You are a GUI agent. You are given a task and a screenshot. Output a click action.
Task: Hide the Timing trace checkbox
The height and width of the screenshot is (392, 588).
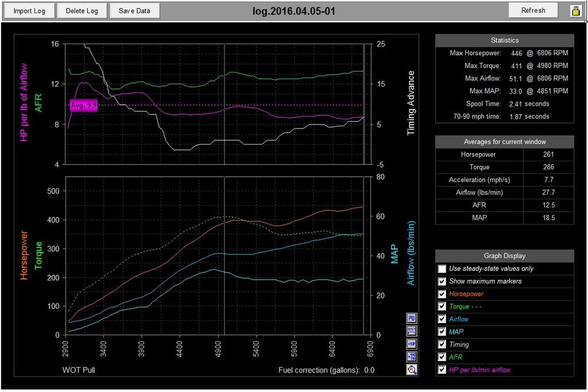(442, 345)
